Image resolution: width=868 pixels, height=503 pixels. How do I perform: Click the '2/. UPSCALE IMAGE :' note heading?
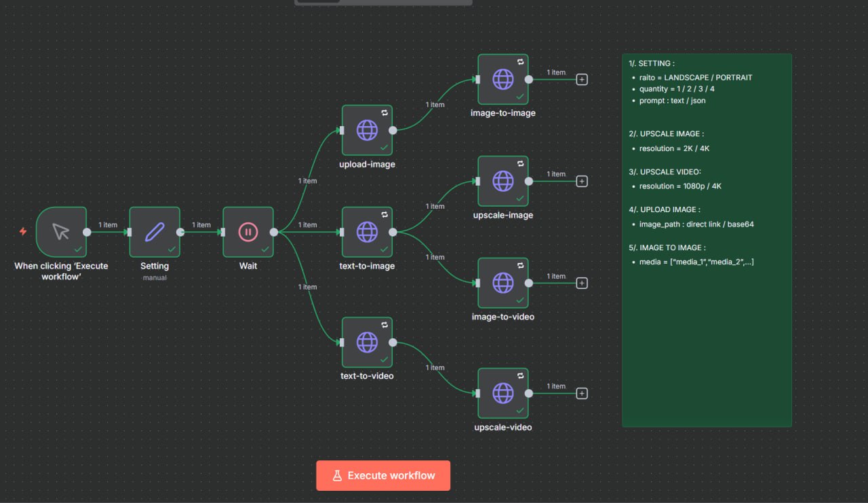pos(667,134)
